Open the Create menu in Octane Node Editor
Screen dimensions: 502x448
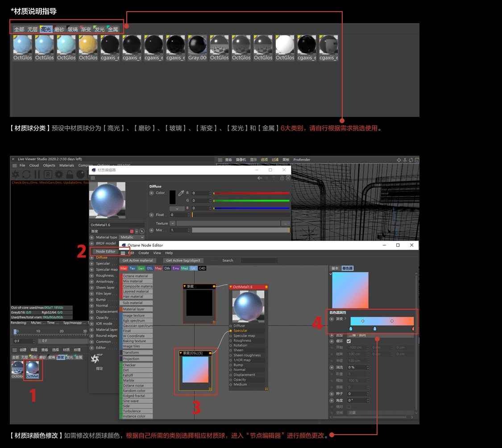(143, 253)
